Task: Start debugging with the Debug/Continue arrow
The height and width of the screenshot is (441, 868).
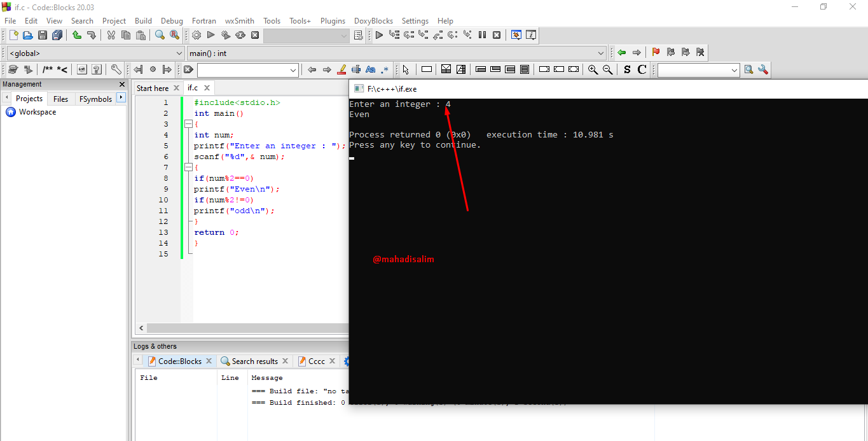Action: point(379,36)
